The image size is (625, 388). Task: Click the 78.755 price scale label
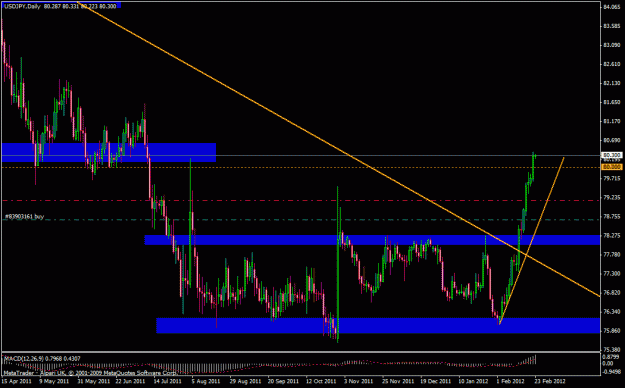612,216
